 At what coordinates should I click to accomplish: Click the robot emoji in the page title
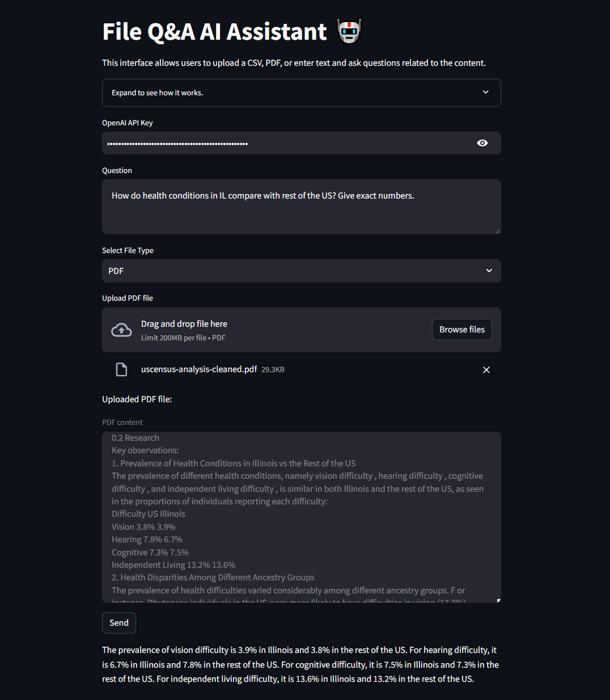coord(349,31)
